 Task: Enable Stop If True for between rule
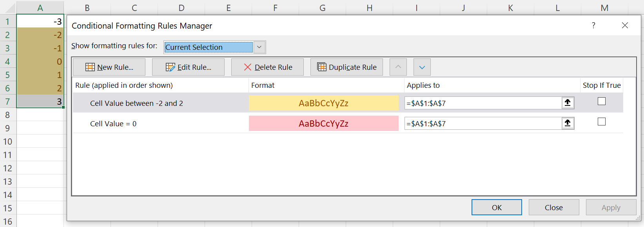point(601,101)
